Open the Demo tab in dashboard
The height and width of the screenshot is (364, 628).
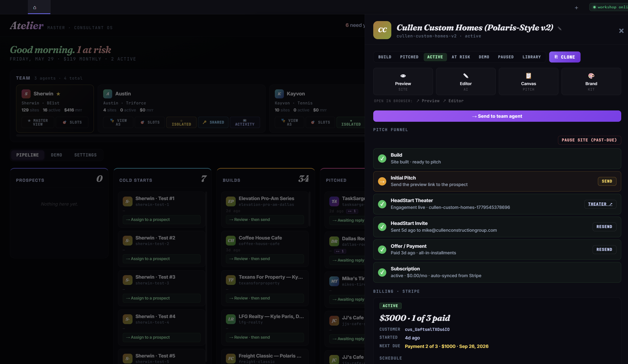coord(56,155)
